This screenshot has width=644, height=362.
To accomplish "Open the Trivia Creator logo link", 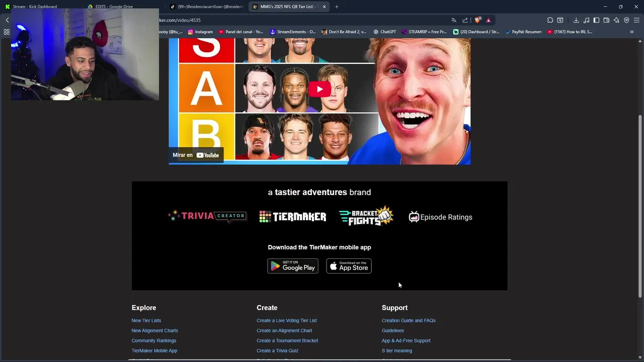I will tap(207, 216).
